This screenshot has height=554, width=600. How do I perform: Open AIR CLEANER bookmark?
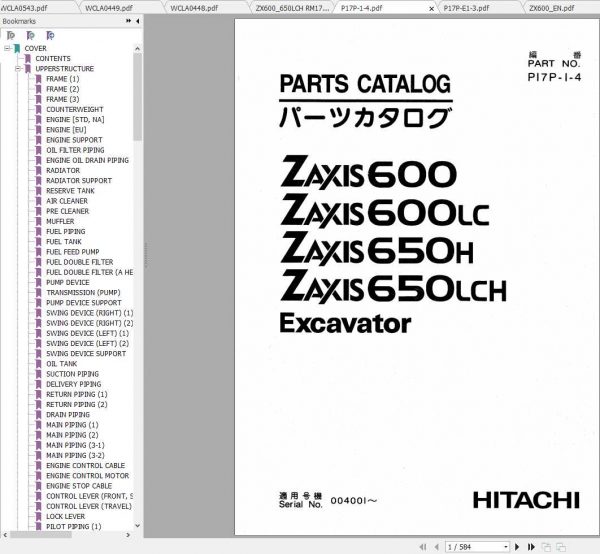pos(67,201)
